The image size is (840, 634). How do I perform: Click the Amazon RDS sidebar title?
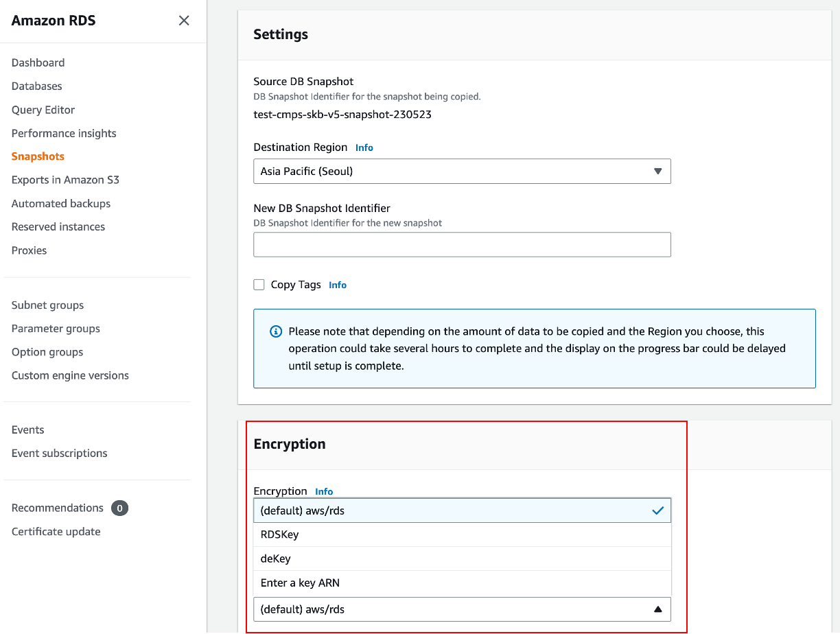tap(54, 21)
